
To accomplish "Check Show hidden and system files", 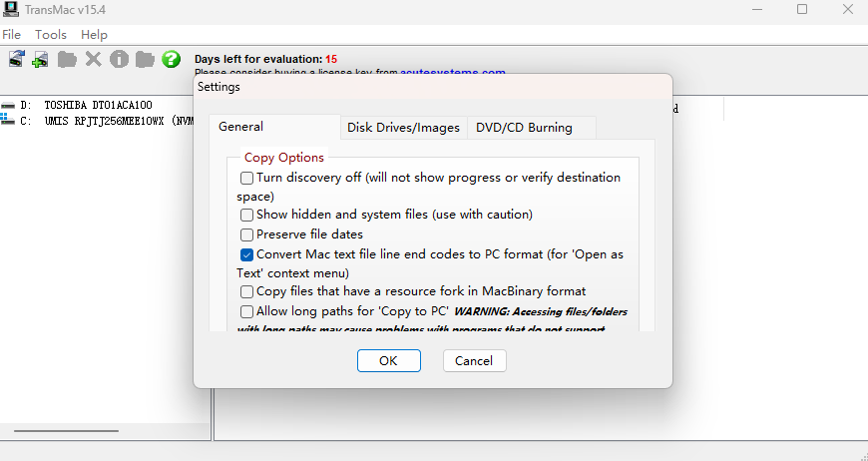I will (247, 215).
